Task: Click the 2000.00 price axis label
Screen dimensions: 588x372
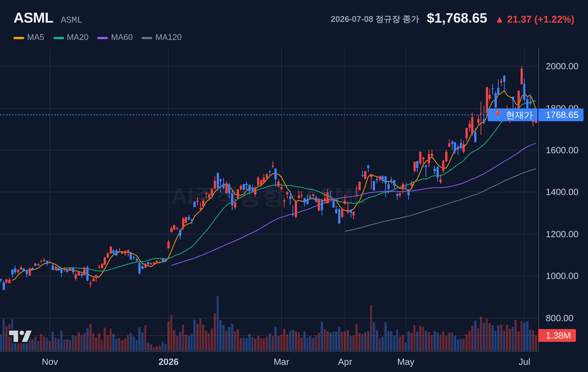Action: point(562,66)
